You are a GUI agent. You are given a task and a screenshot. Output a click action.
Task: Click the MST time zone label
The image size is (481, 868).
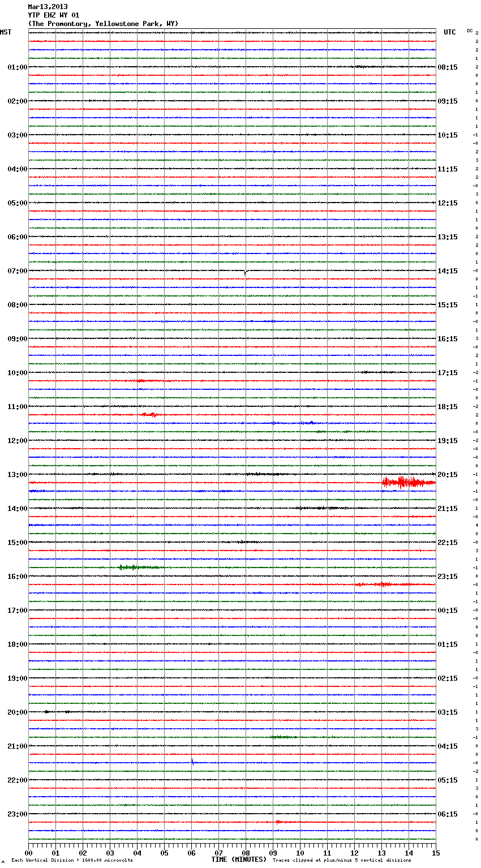6,32
